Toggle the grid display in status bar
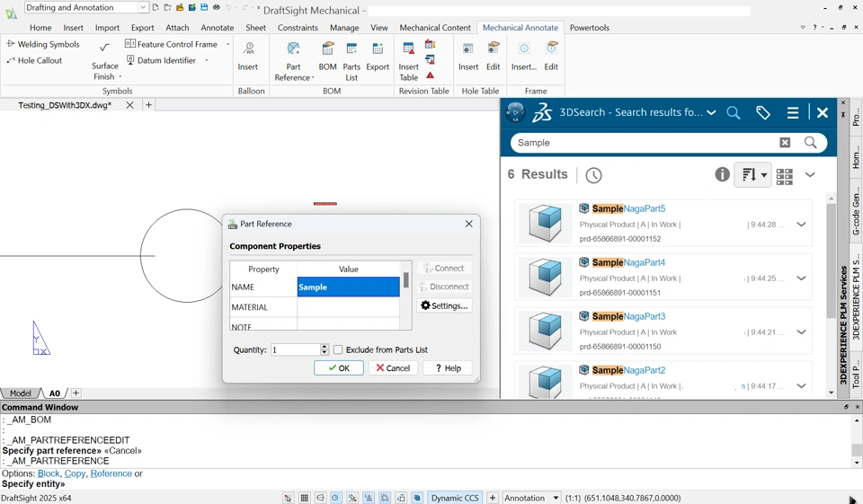This screenshot has height=504, width=863. (305, 498)
